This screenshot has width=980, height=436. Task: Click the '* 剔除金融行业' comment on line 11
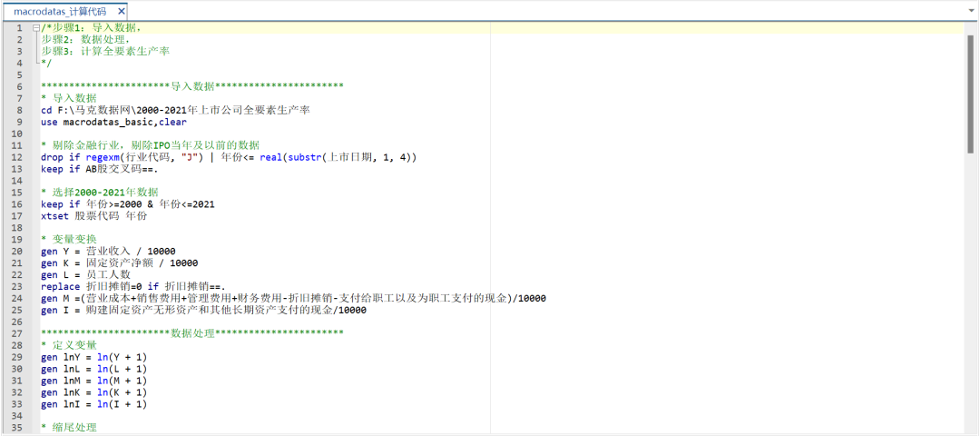(150, 145)
